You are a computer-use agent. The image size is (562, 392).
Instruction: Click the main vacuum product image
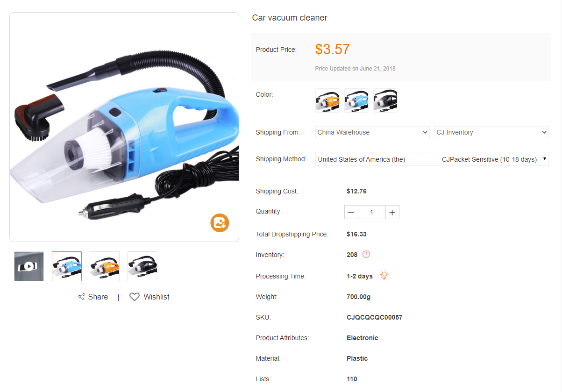[x=124, y=127]
